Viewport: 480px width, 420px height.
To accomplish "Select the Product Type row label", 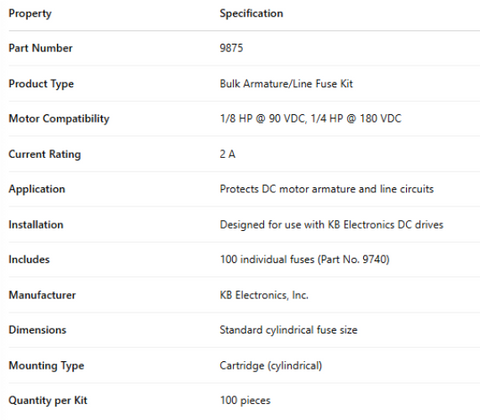I will pos(41,84).
